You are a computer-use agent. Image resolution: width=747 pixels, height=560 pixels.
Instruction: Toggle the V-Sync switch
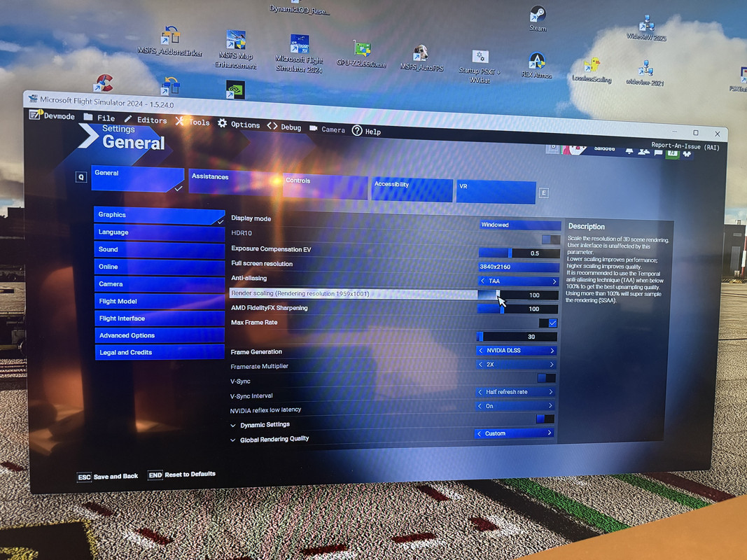click(x=546, y=378)
